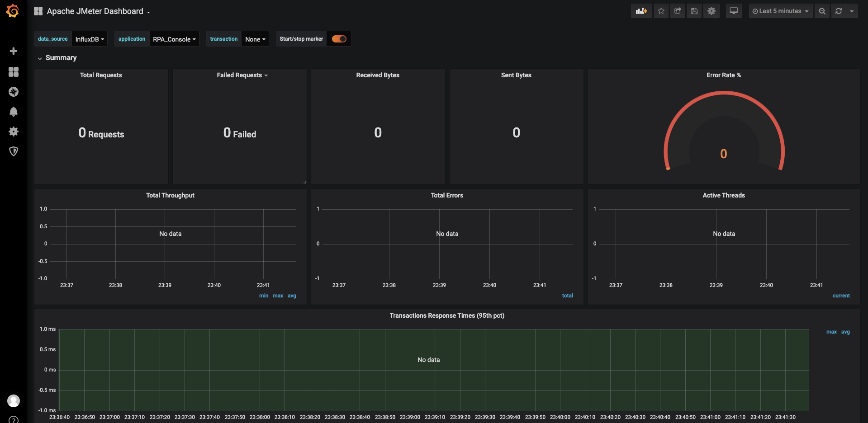Refresh the dashboard now
Image resolution: width=868 pixels, height=423 pixels.
[x=839, y=11]
